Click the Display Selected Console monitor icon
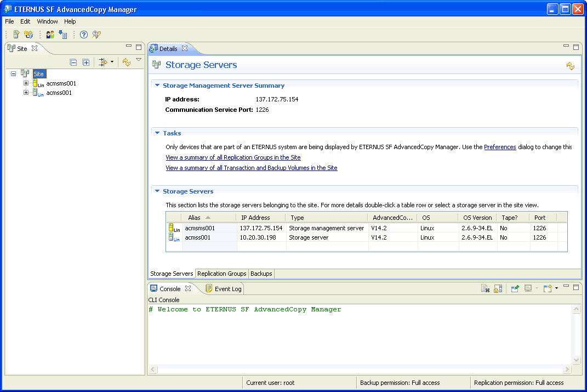The height and width of the screenshot is (392, 587). [x=528, y=288]
